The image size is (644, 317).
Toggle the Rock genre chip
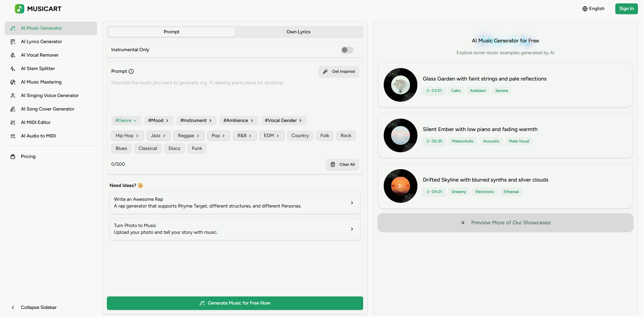click(345, 135)
